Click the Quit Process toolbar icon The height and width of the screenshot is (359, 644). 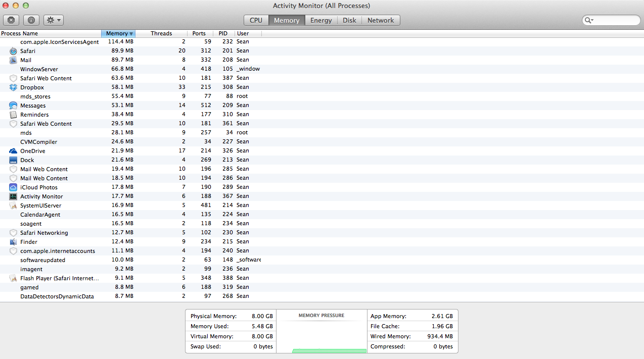tap(11, 20)
